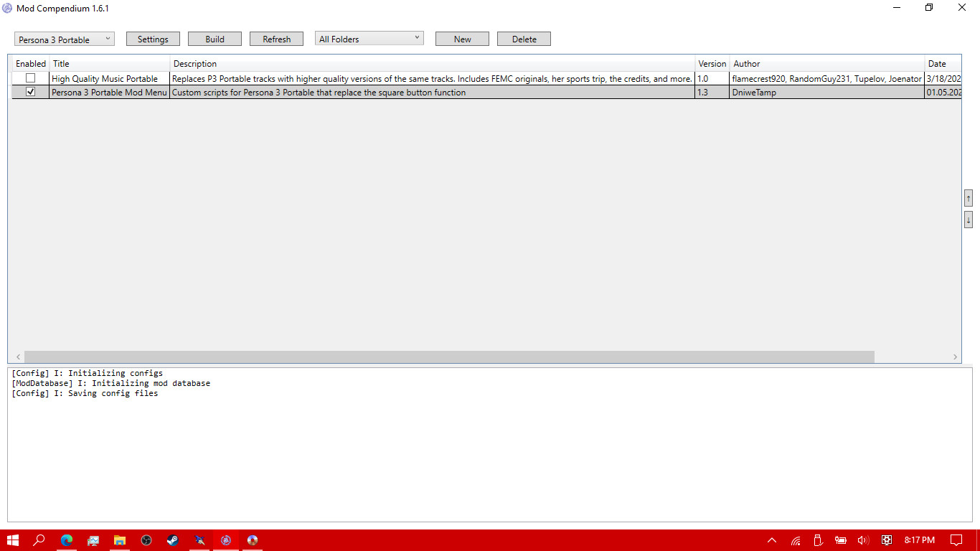Click the Mod Compendium title bar icon
Screen dimensions: 980x551
(7, 8)
